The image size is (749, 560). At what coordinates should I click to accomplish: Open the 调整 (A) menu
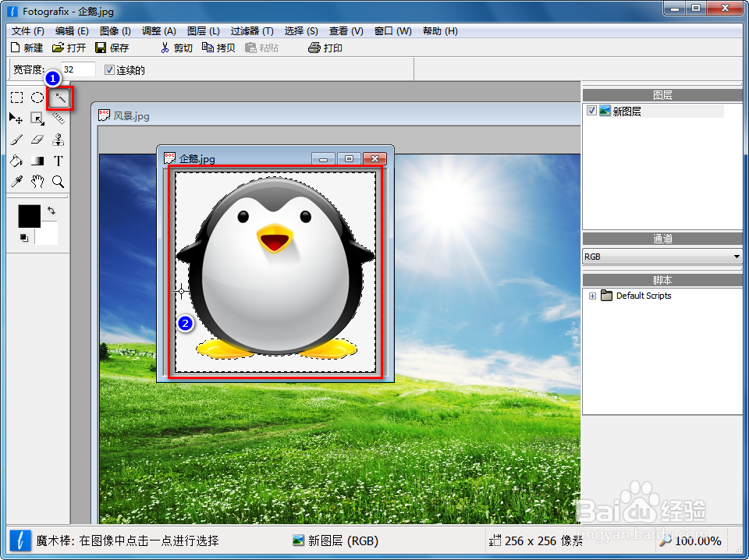[x=159, y=31]
